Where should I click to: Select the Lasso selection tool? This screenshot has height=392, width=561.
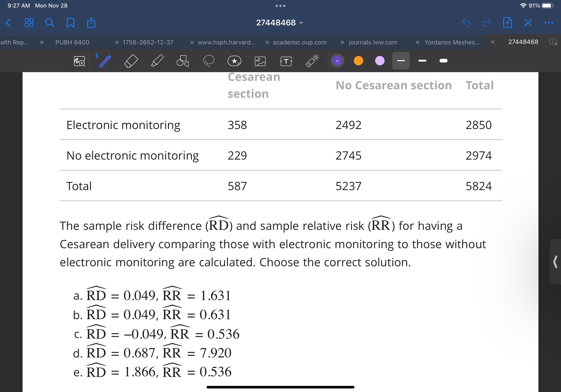(x=209, y=61)
